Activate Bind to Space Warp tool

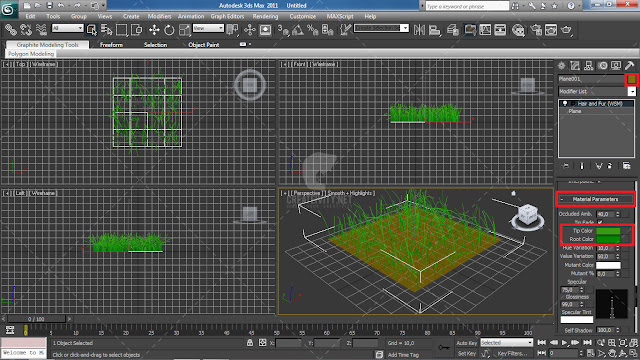coord(41,30)
